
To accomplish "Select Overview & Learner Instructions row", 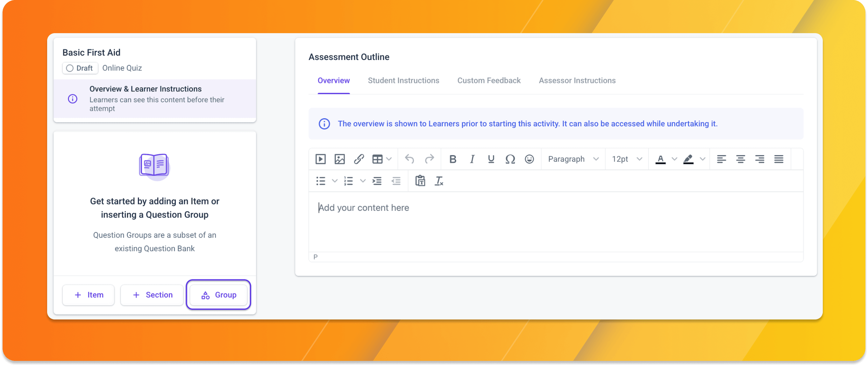I will click(x=155, y=99).
